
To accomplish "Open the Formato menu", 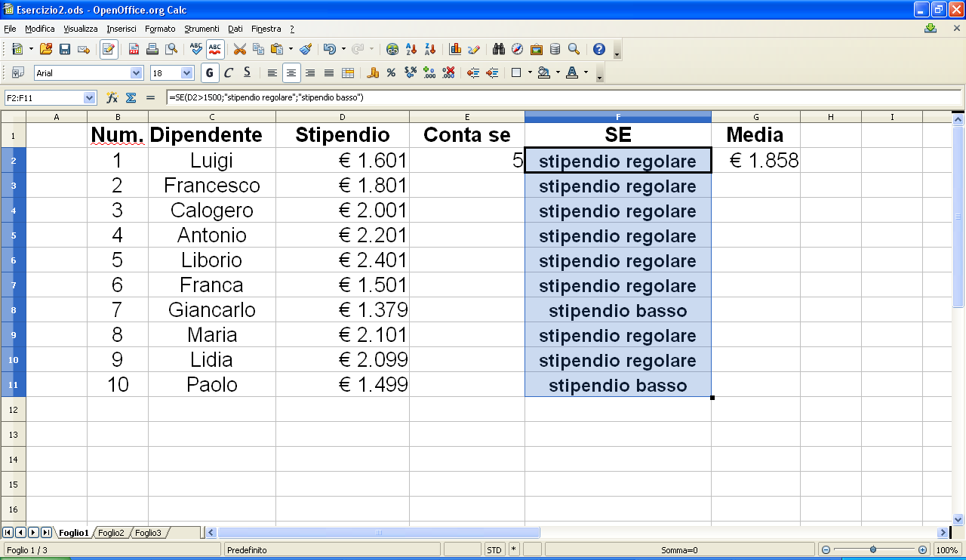I will (x=160, y=29).
